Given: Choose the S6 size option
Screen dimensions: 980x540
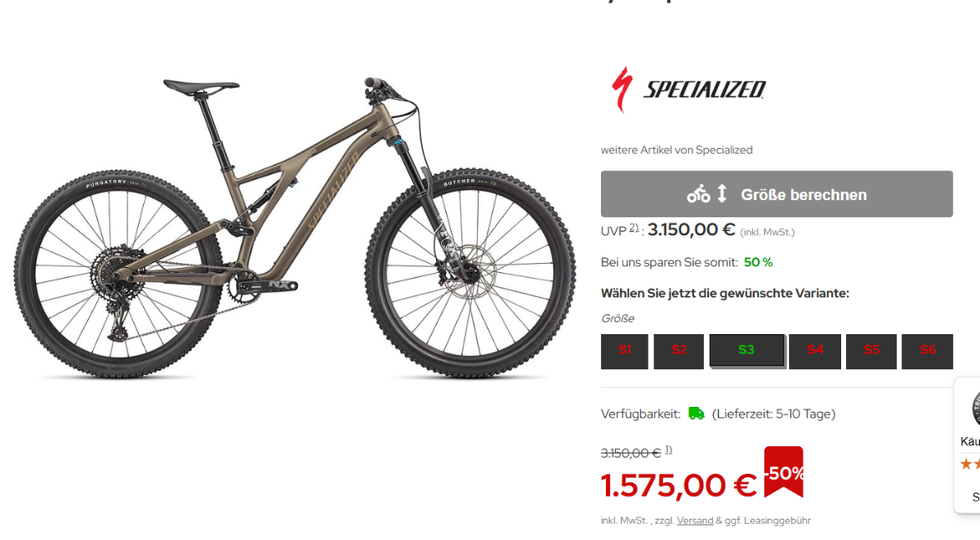Looking at the screenshot, I should point(928,351).
